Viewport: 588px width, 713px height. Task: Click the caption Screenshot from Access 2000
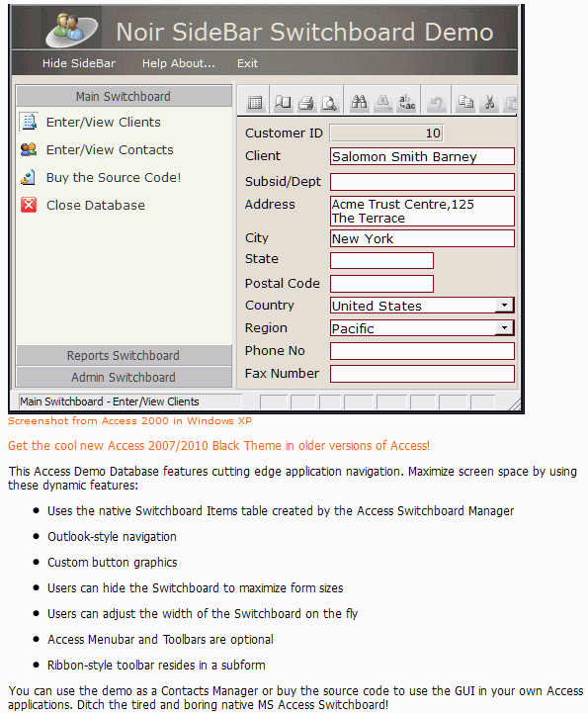coord(129,420)
